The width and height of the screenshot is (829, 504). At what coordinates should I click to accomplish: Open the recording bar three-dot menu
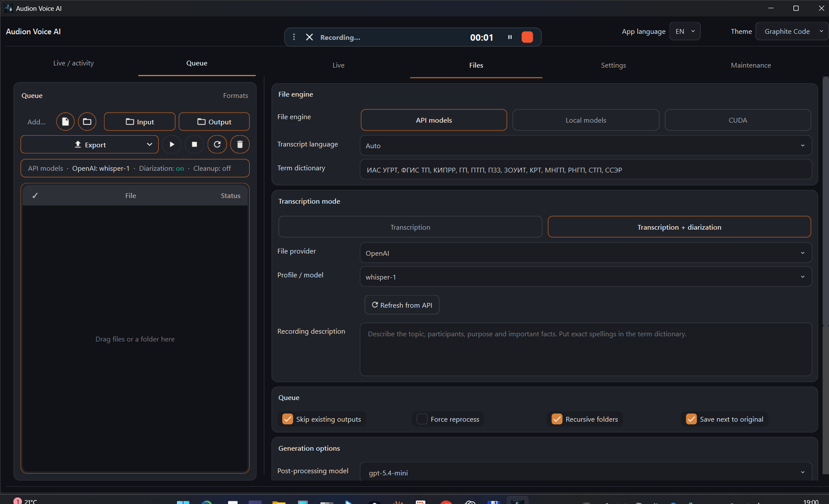pos(294,37)
